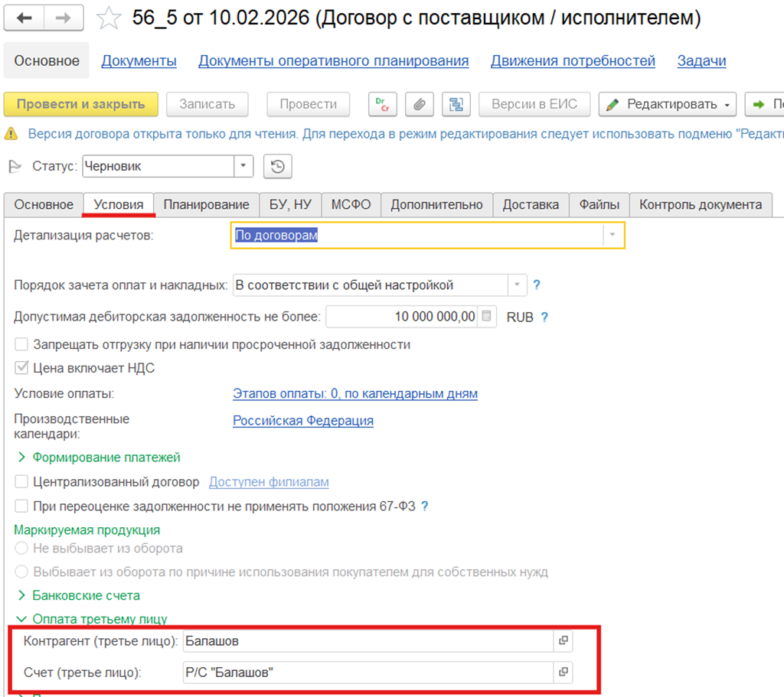Click the Версии в ЕИС button
The height and width of the screenshot is (697, 784).
[534, 104]
